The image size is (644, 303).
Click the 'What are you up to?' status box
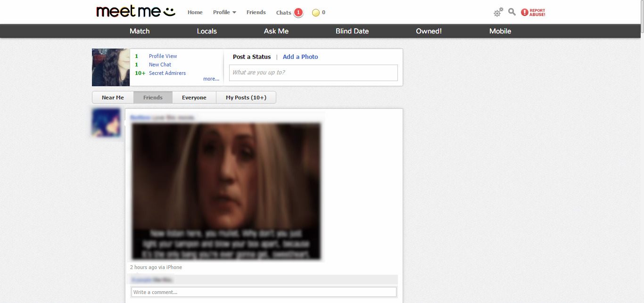click(x=313, y=73)
